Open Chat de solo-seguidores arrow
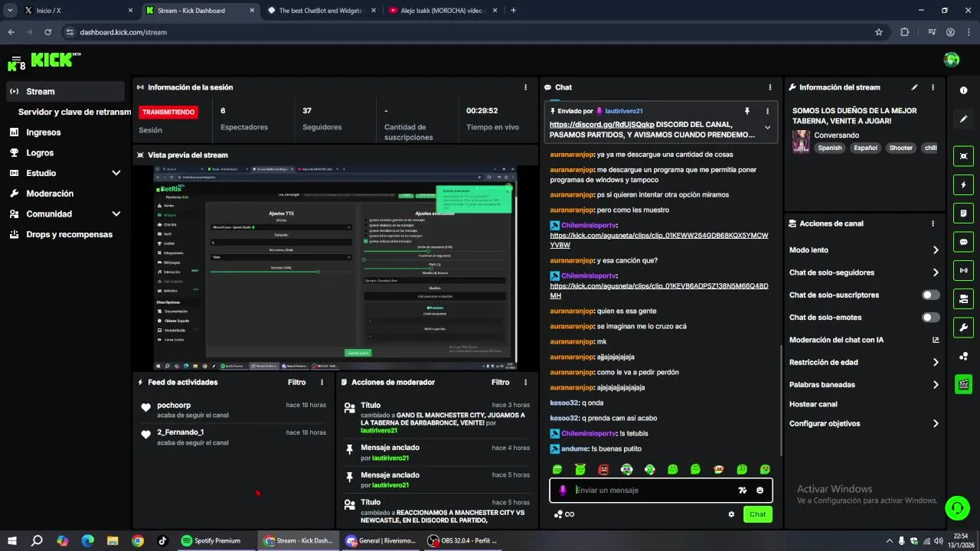The height and width of the screenshot is (551, 980). [936, 272]
